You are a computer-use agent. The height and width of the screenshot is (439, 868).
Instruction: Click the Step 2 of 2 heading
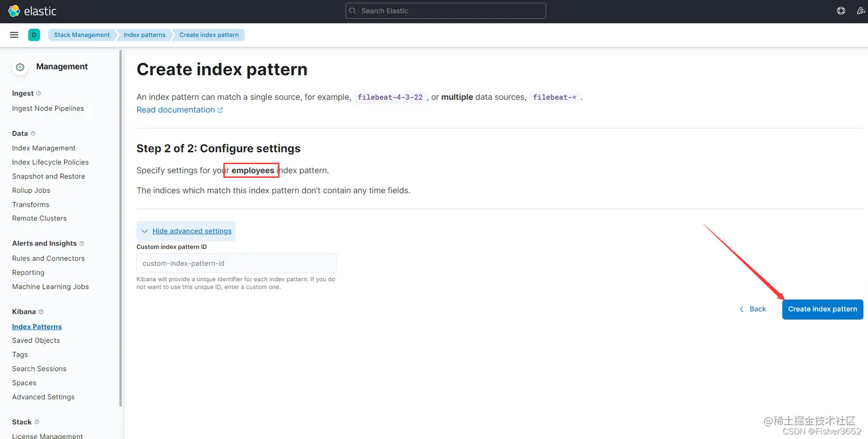[218, 149]
